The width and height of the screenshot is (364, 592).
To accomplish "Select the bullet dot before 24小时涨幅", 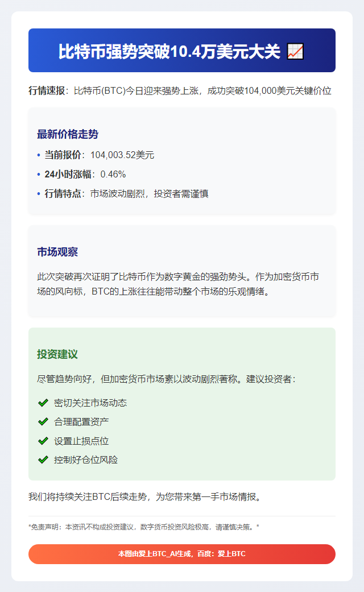I will pos(39,174).
